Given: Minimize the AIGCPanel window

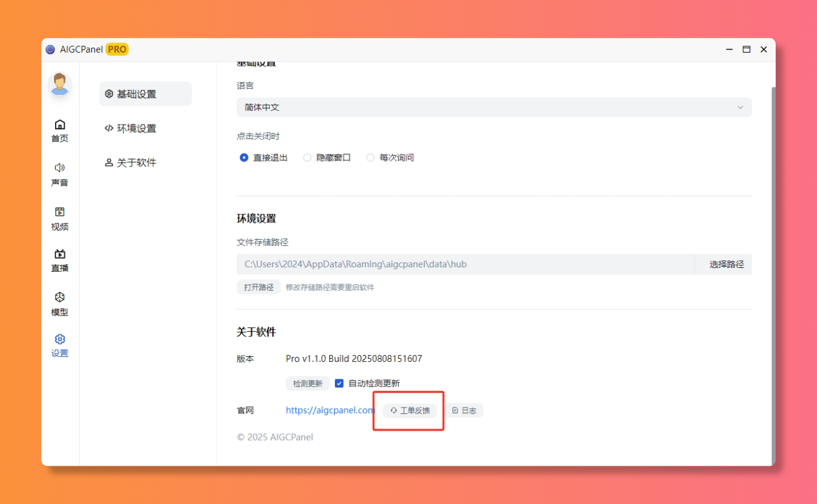Looking at the screenshot, I should pyautogui.click(x=729, y=49).
